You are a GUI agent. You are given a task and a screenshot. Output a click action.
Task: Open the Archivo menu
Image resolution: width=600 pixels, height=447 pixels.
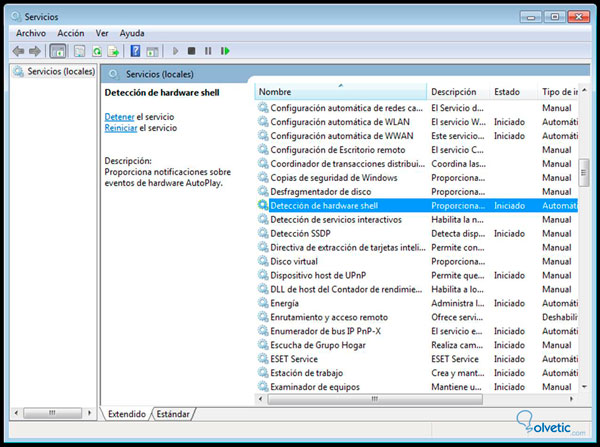31,33
